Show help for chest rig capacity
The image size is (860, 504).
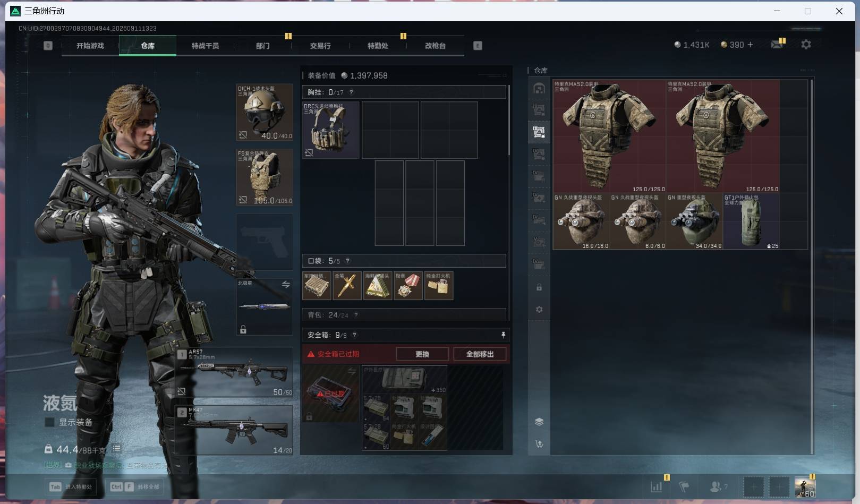click(x=351, y=92)
